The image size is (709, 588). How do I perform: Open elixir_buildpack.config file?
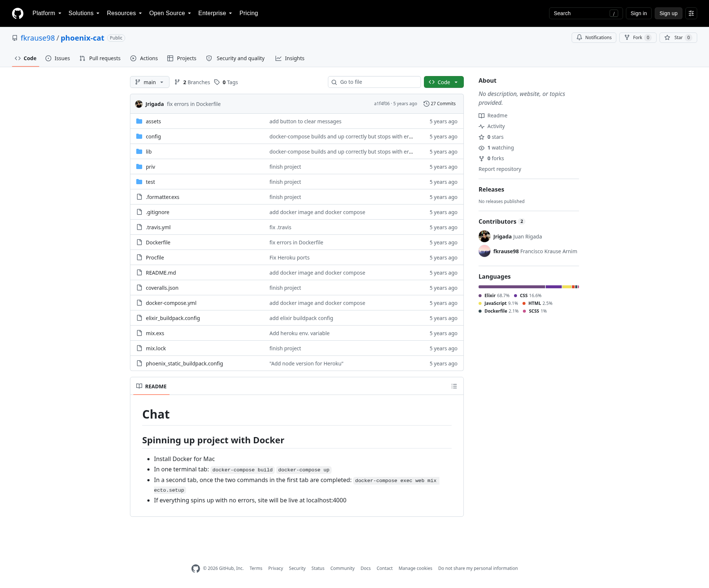click(173, 318)
